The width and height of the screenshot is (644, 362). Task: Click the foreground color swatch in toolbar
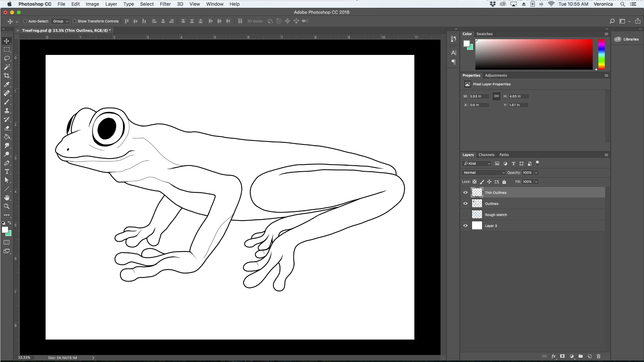pyautogui.click(x=5, y=230)
